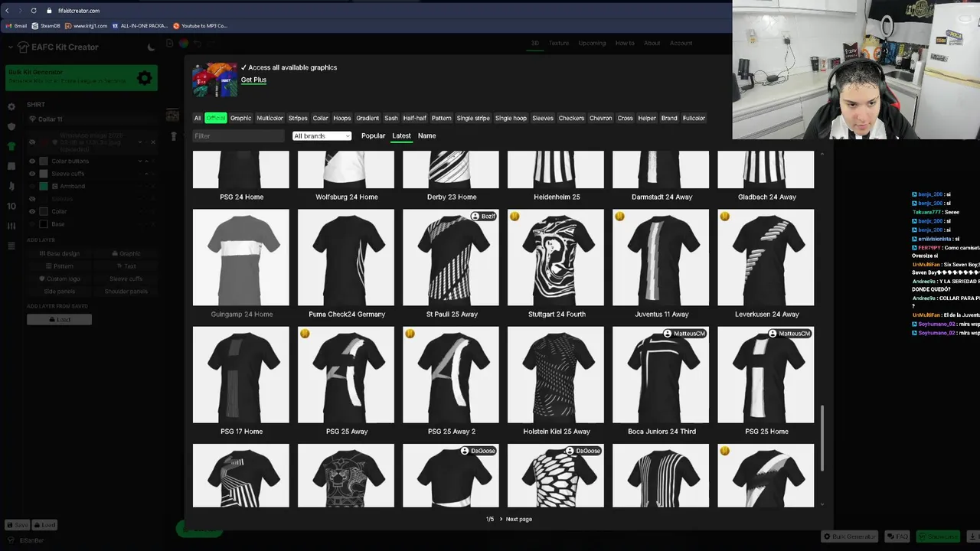
Task: Select the Juventus 11 Away graphic
Action: click(x=661, y=258)
